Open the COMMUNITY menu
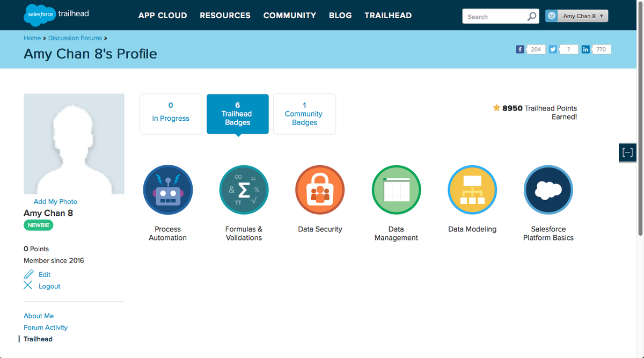This screenshot has width=644, height=358. (x=290, y=16)
